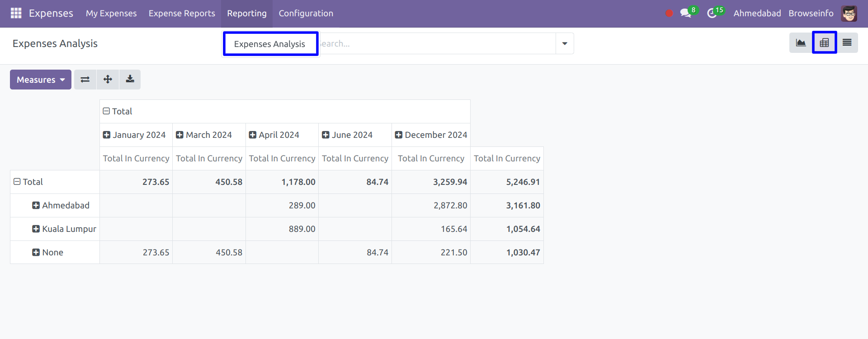Open the messages chat icon
The width and height of the screenshot is (868, 339).
pos(686,13)
